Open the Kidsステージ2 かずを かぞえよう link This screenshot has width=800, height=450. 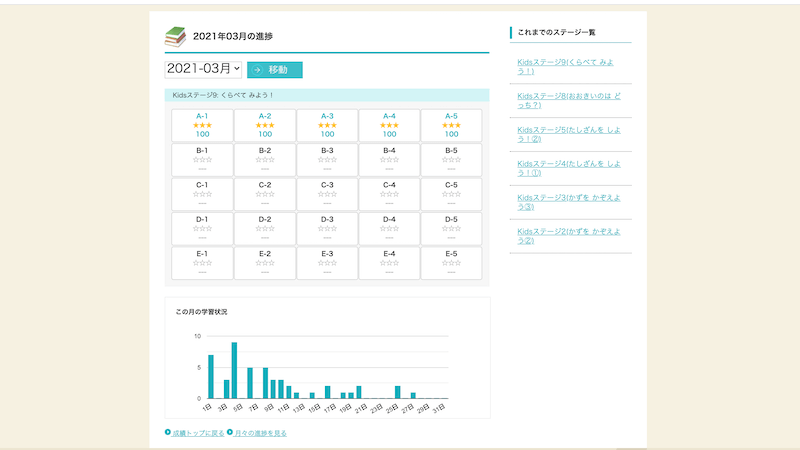pos(569,236)
